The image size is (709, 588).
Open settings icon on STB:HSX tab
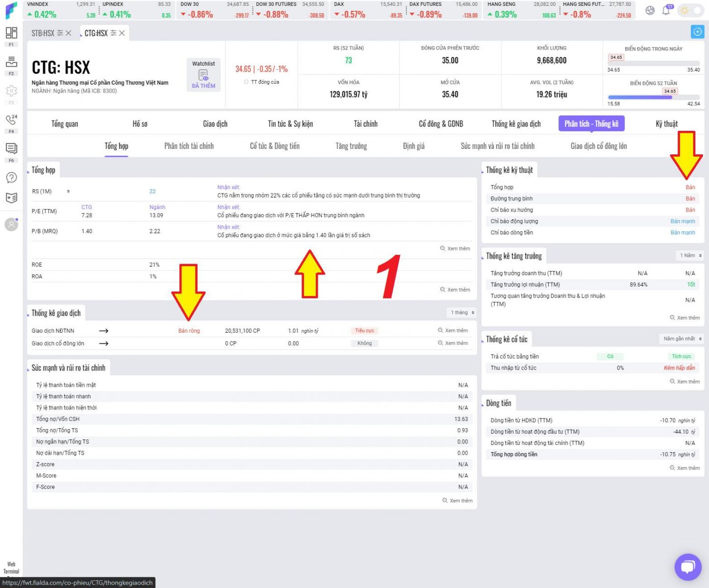coord(60,33)
